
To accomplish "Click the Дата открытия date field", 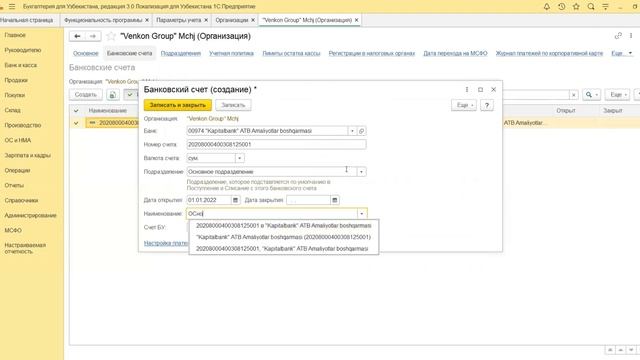I will click(209, 200).
